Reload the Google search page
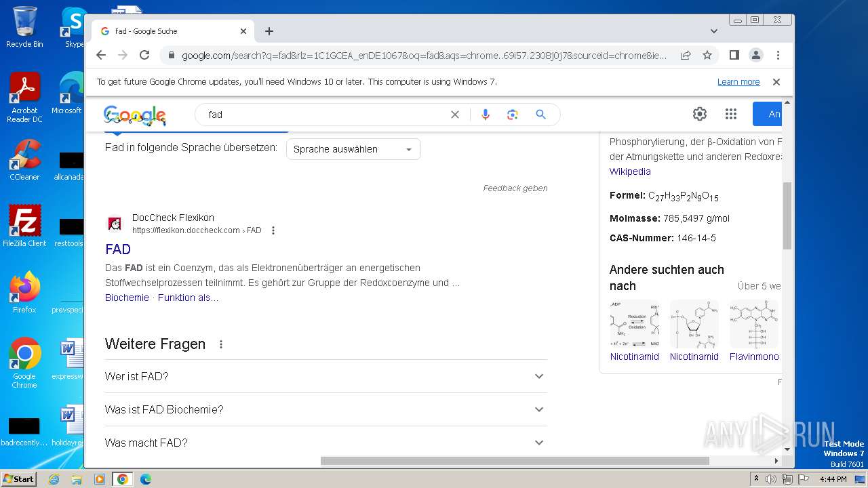Viewport: 868px width, 488px height. tap(144, 55)
